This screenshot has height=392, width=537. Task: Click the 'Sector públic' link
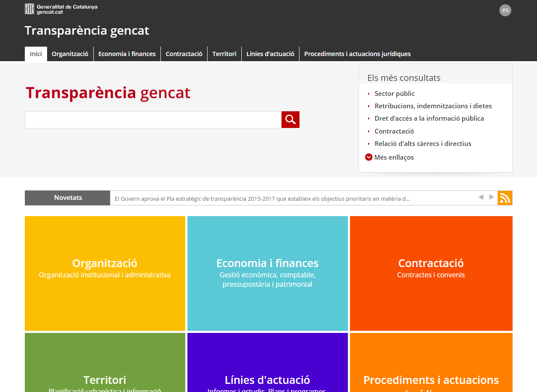coord(395,94)
